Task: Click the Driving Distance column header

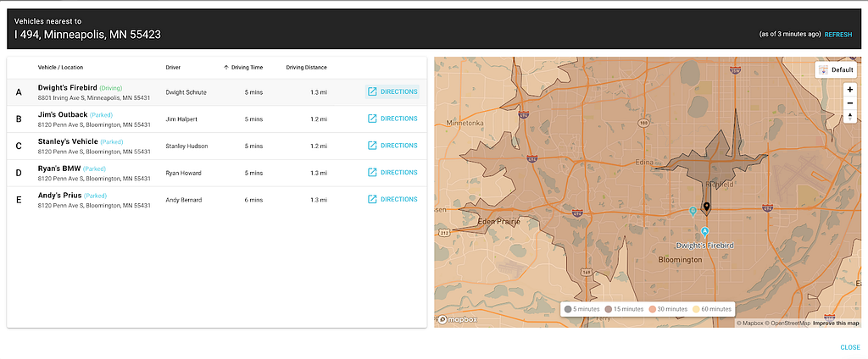Action: click(x=306, y=68)
